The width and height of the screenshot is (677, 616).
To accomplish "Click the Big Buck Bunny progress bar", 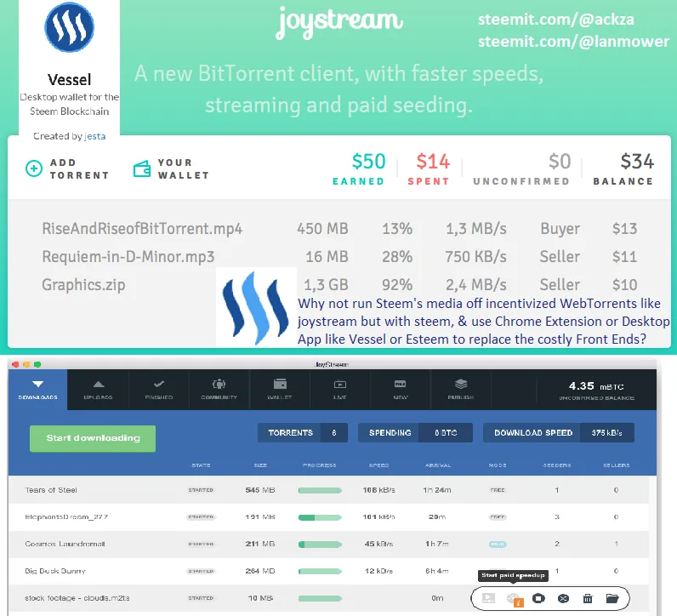I will [320, 572].
